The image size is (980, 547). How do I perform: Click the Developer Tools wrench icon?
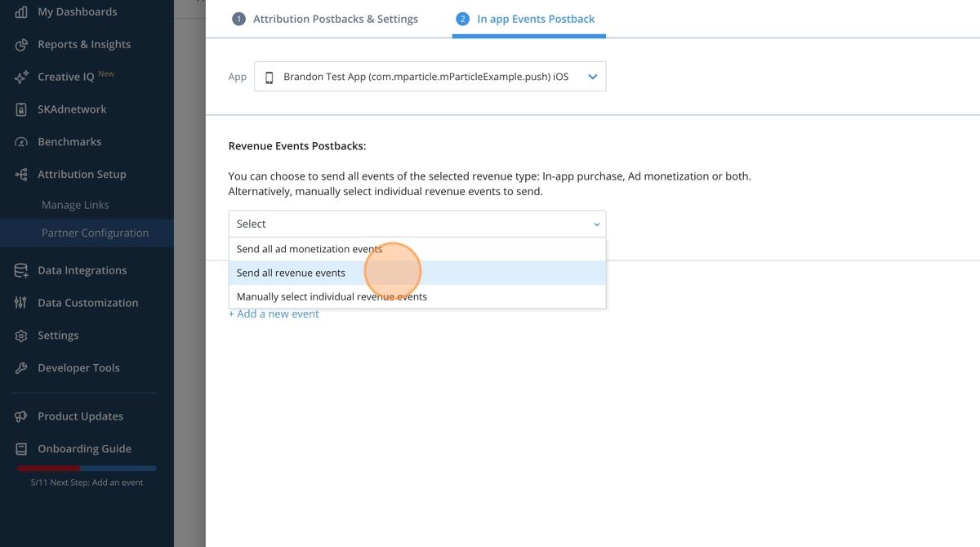(21, 367)
